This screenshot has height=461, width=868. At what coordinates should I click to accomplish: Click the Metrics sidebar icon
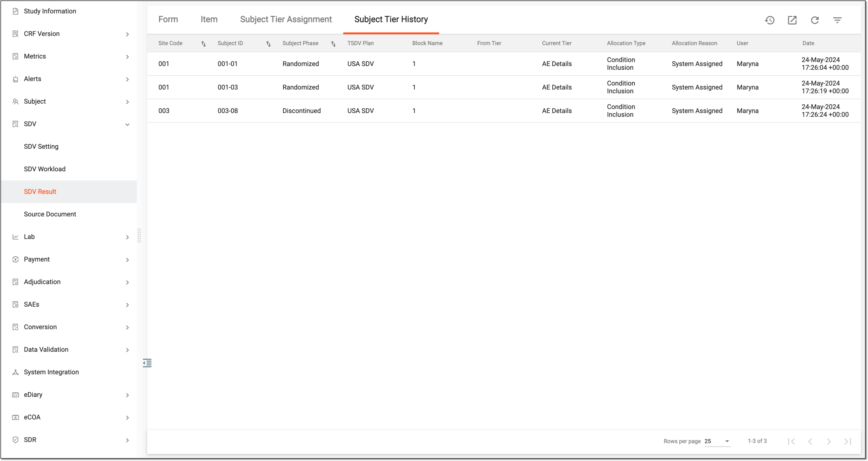pos(15,57)
